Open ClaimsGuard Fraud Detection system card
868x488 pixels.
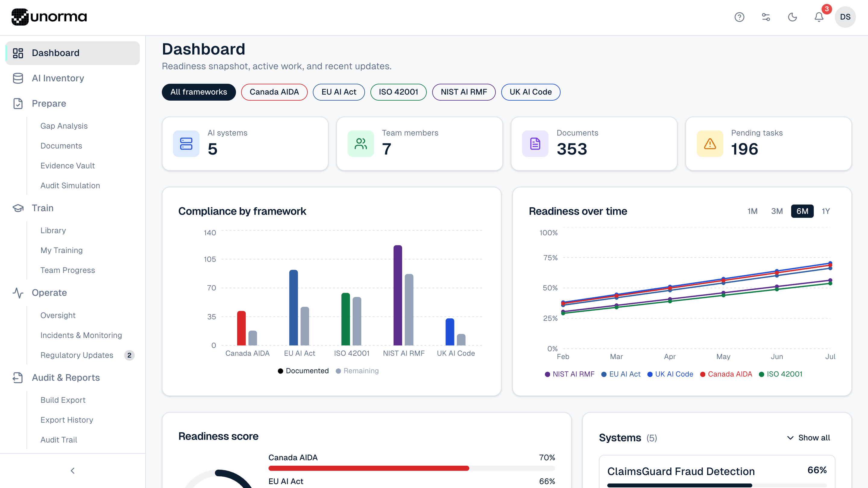pos(717,472)
